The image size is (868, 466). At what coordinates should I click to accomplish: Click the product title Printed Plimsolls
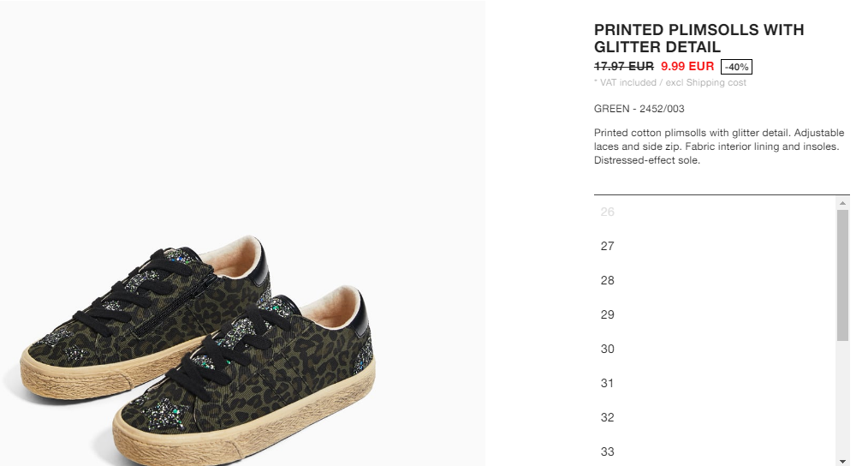pyautogui.click(x=699, y=39)
